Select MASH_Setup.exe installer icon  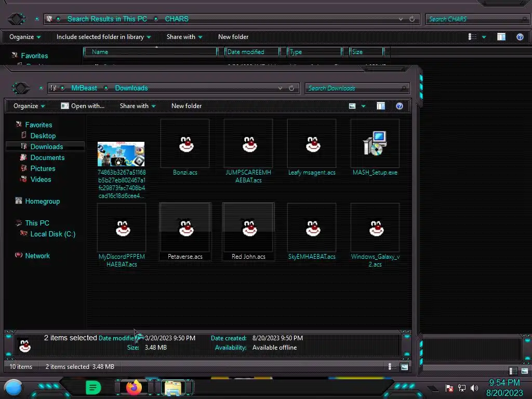[375, 143]
